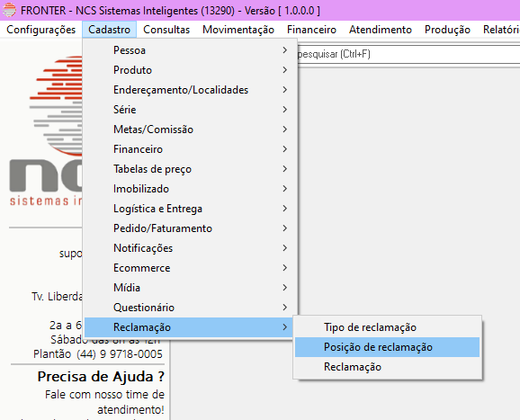Open the Consultas menu
Image resolution: width=520 pixels, height=420 pixels.
pos(166,30)
